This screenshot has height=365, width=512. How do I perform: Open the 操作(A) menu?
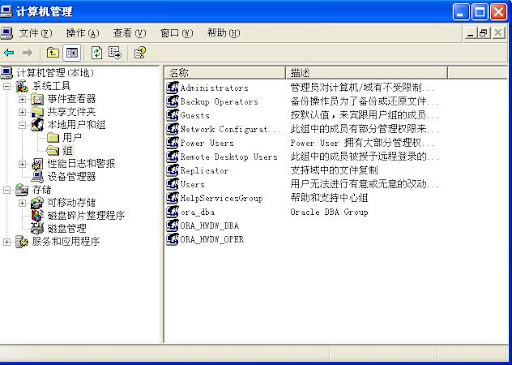[82, 33]
